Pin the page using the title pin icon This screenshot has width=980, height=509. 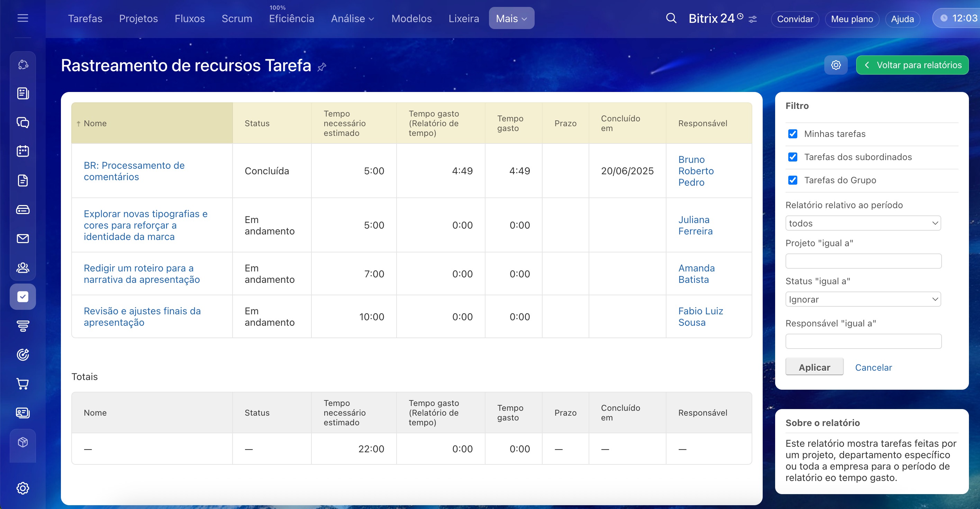pyautogui.click(x=322, y=67)
